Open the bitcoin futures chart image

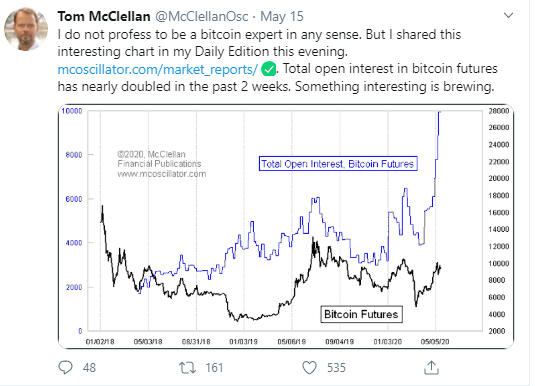(x=286, y=226)
